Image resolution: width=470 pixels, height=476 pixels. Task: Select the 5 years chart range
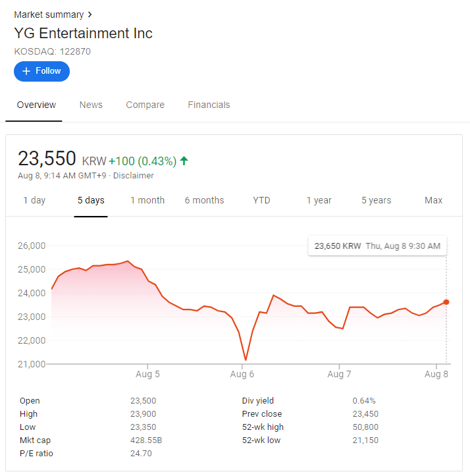coord(376,200)
